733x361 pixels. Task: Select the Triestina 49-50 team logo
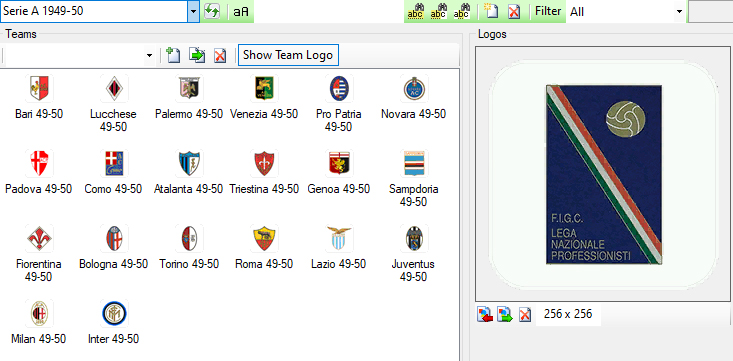tap(264, 163)
